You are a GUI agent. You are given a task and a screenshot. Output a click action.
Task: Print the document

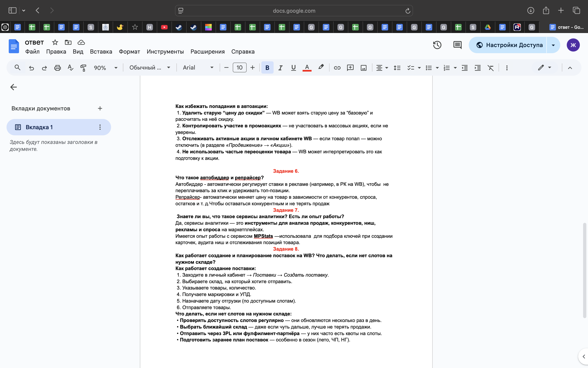pos(57,68)
